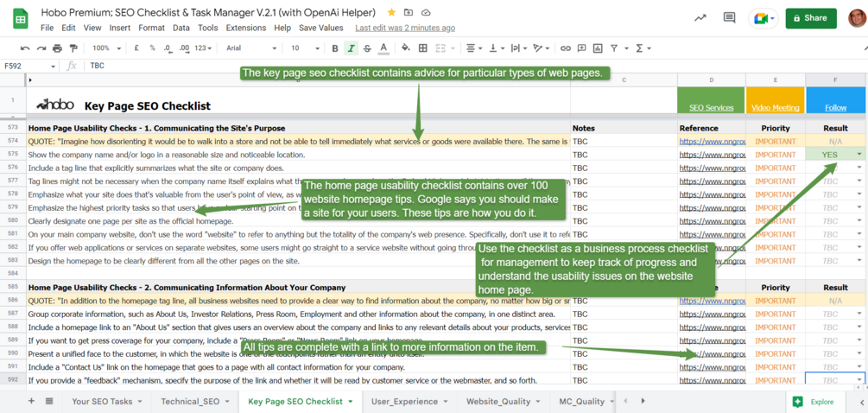
Task: Click the activity trend icon
Action: coord(700,18)
